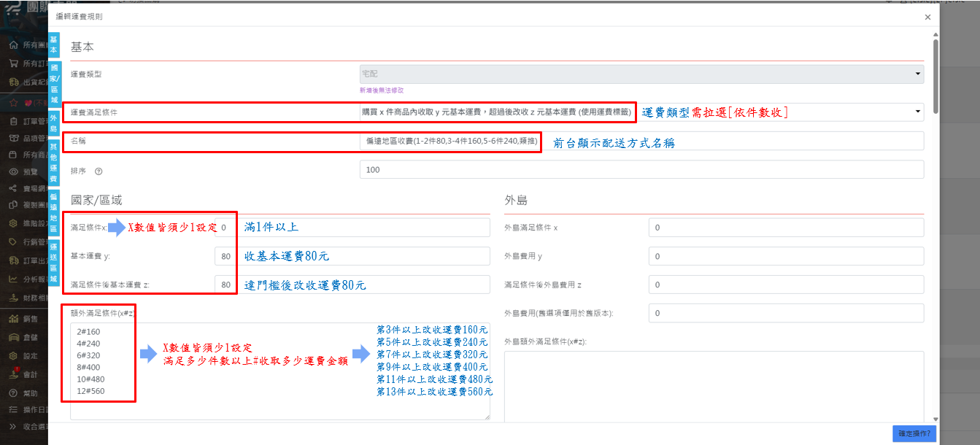Open 會計 with the notification badge
This screenshot has width=980, height=445.
tap(13, 374)
